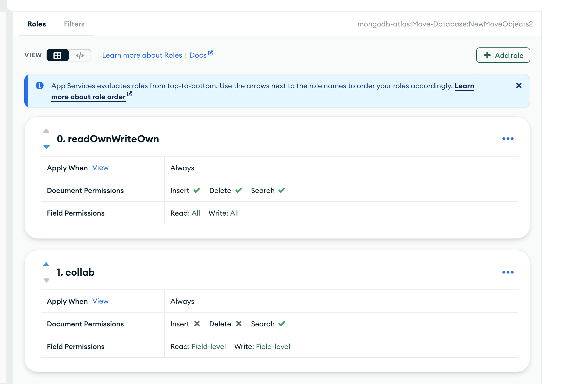565x392 pixels.
Task: Open Learn more about Roles link
Action: pos(142,55)
